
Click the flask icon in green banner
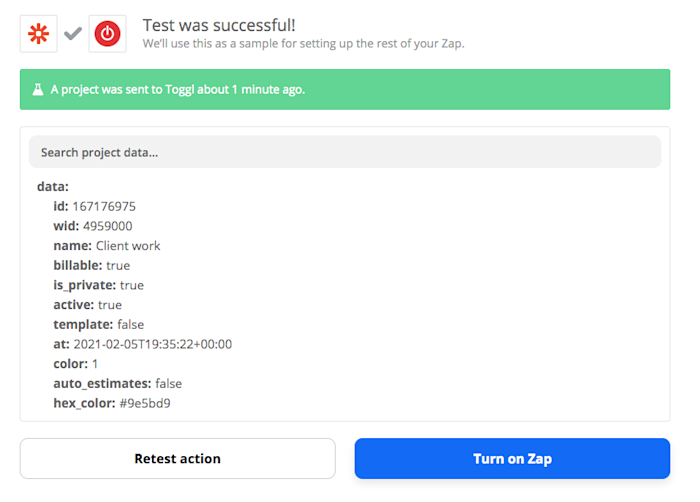(38, 90)
